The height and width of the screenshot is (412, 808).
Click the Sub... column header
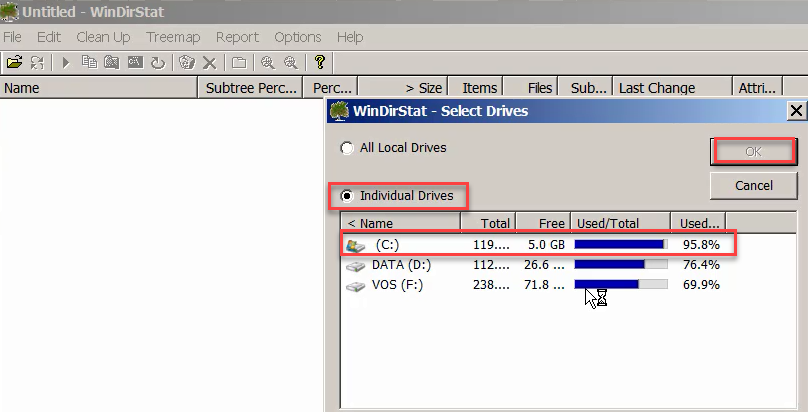pyautogui.click(x=585, y=88)
